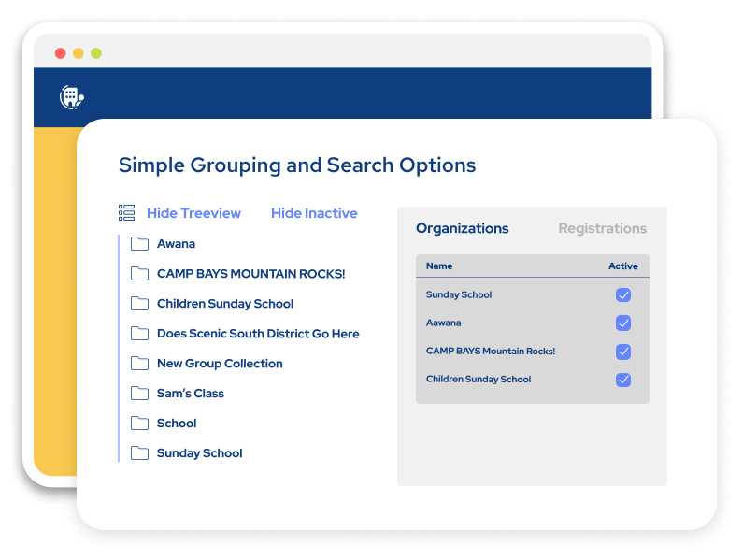Uncheck Active for Sunday School organization
This screenshot has width=743, height=560.
click(x=623, y=294)
